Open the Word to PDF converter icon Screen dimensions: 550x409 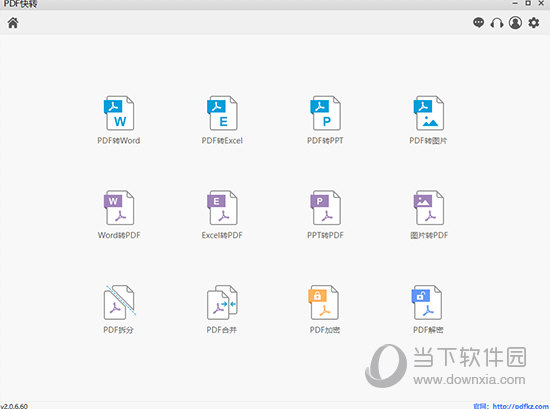119,208
